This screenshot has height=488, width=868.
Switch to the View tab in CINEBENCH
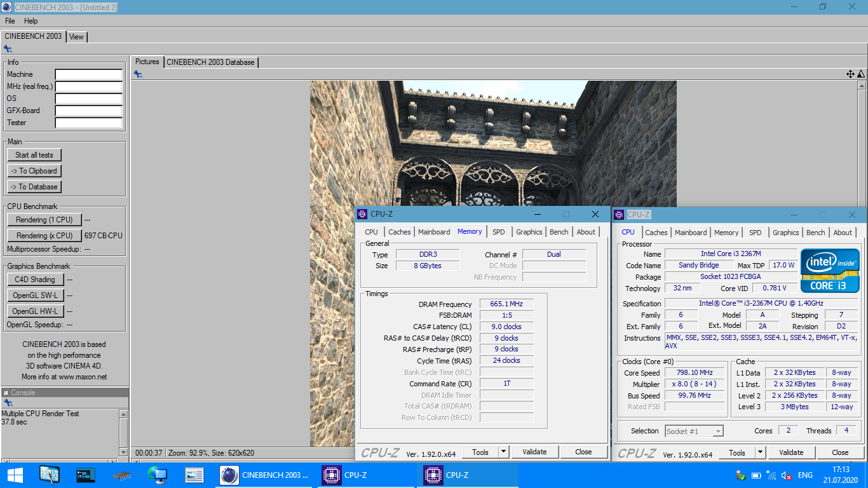[x=76, y=37]
